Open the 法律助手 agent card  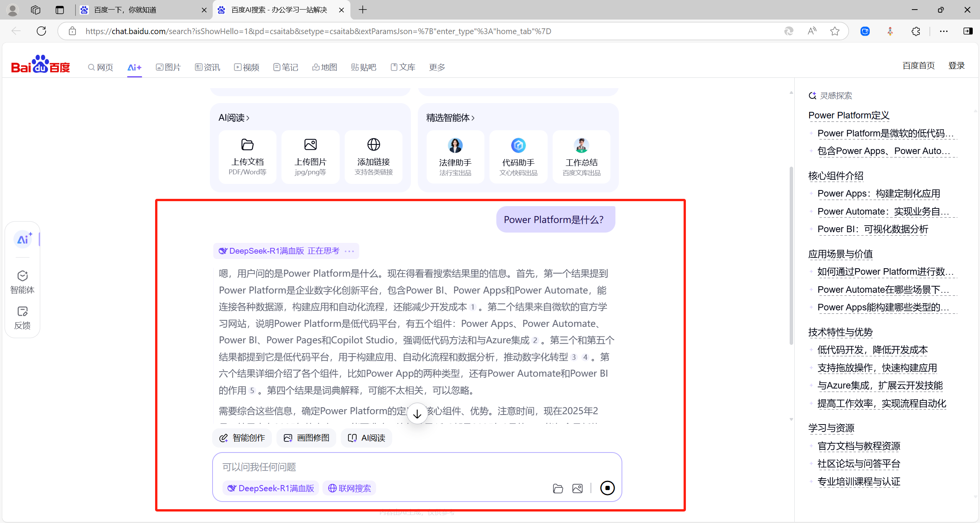point(455,157)
